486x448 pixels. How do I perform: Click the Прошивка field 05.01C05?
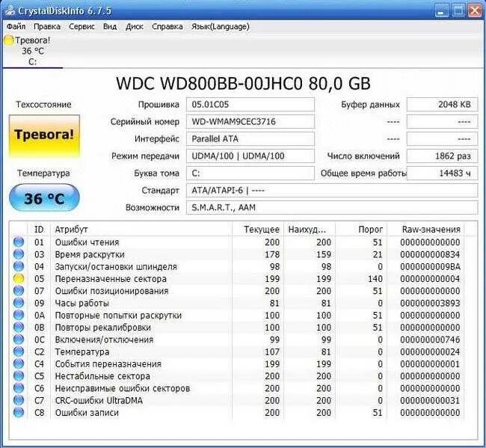click(250, 105)
